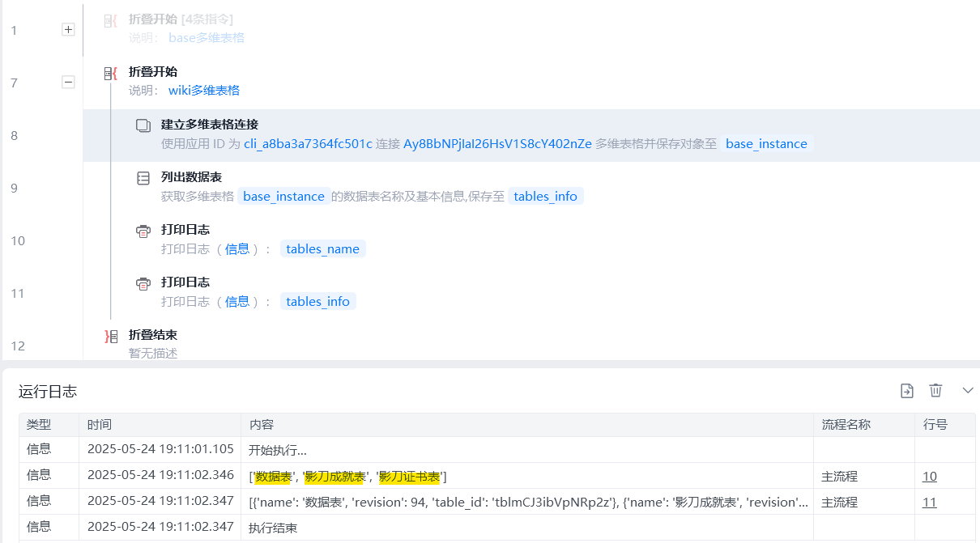This screenshot has width=980, height=543.
Task: Click the fold start icon on line 7
Action: pyautogui.click(x=110, y=73)
